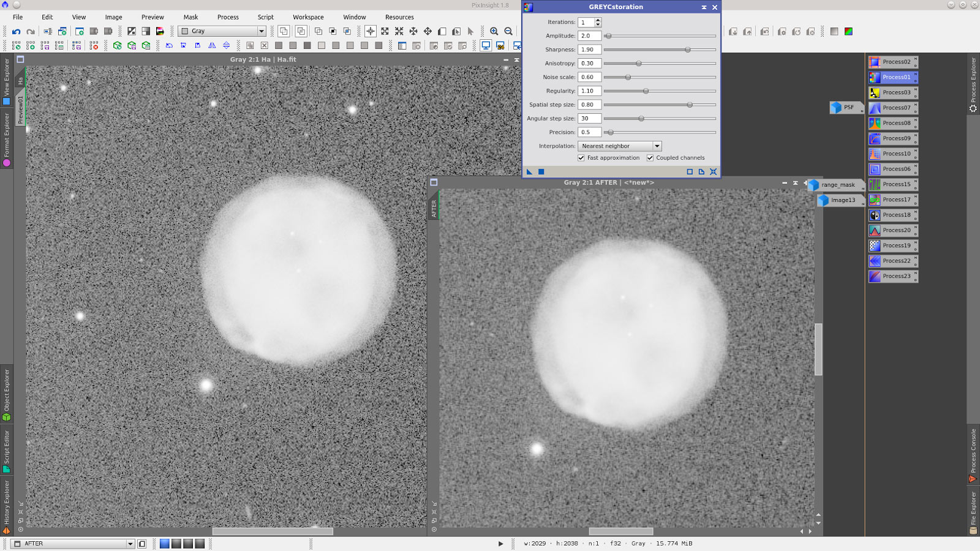Click the Reset icon in GREYCstoration dialog
Image resolution: width=980 pixels, height=551 pixels.
coord(713,172)
